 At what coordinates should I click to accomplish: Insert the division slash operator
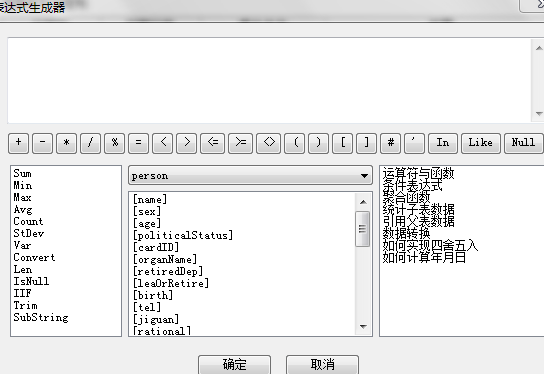click(x=91, y=143)
